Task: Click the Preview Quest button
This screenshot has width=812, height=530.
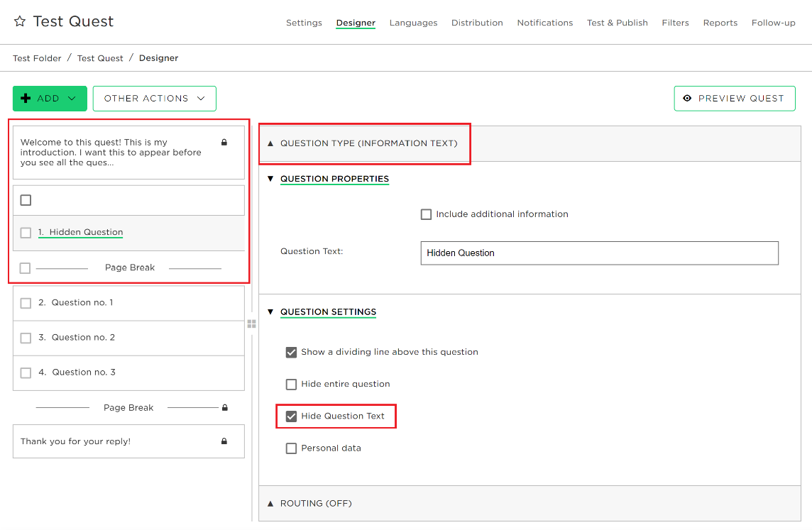Action: [735, 99]
